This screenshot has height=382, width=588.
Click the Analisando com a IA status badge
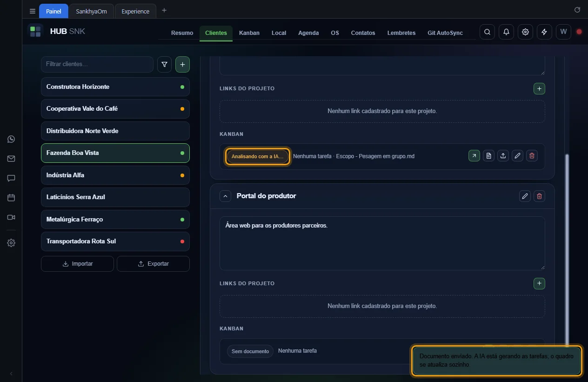pos(258,156)
